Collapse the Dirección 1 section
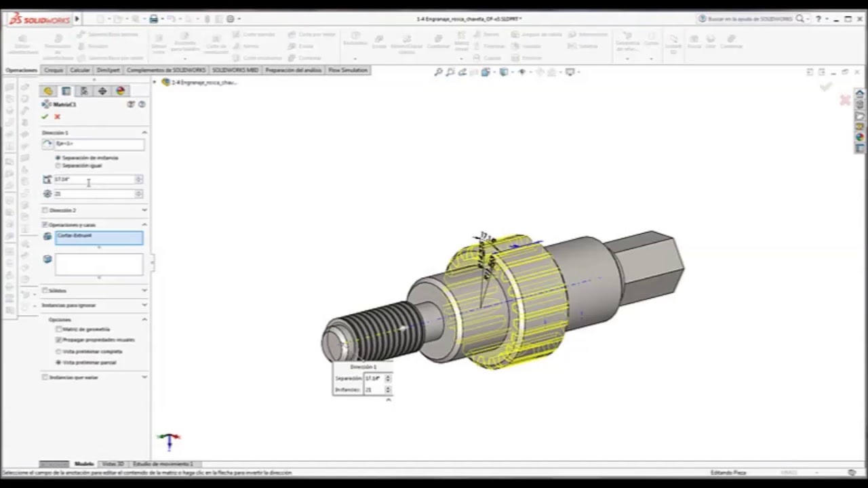 [144, 132]
